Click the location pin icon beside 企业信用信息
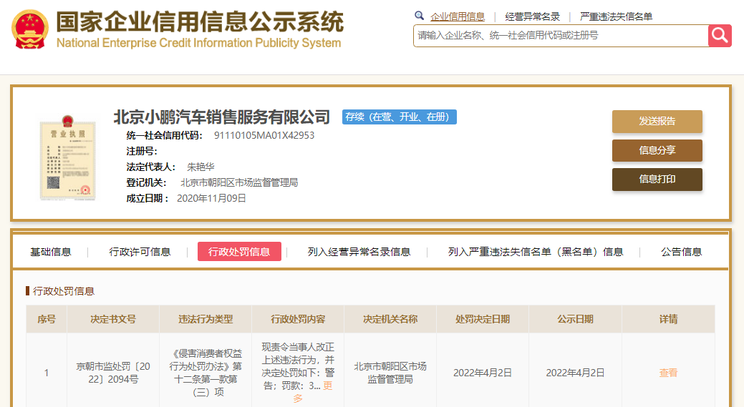The width and height of the screenshot is (744, 407). (420, 17)
